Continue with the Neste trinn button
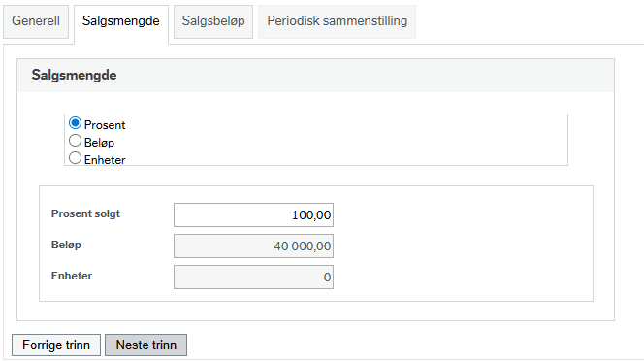Image resolution: width=644 pixels, height=361 pixels. (x=145, y=345)
